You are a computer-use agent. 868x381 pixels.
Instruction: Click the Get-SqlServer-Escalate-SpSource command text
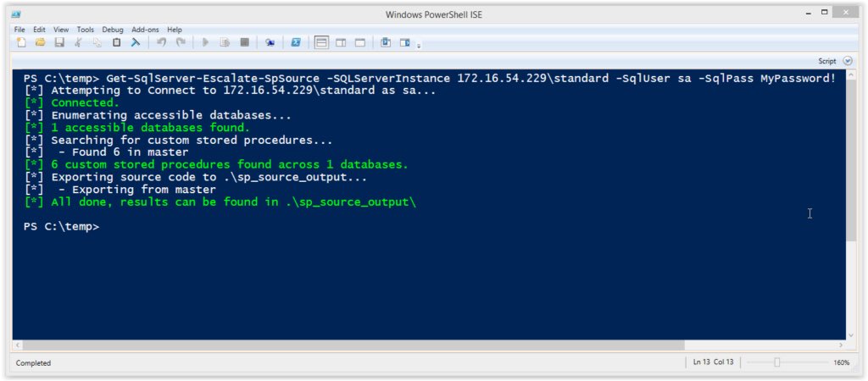coord(213,78)
